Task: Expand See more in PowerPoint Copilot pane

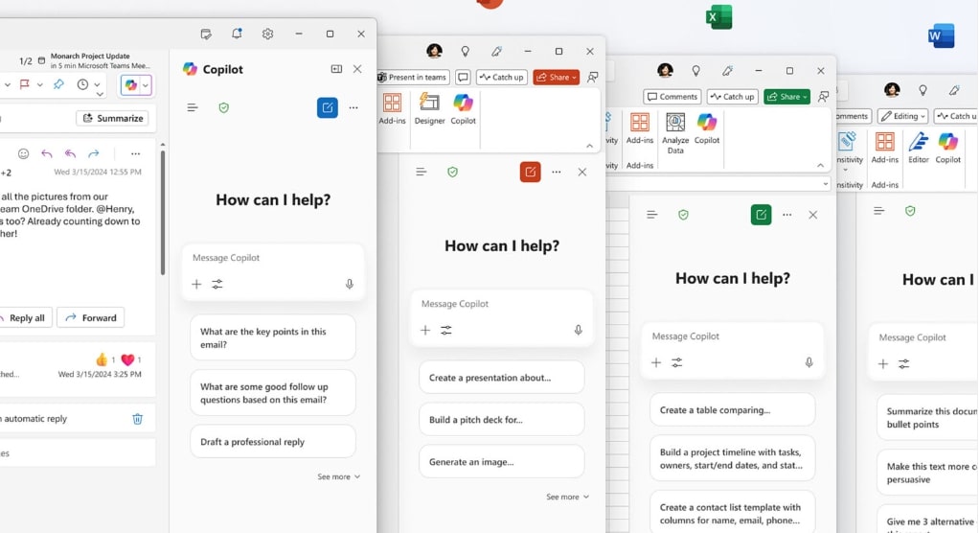Action: [567, 497]
